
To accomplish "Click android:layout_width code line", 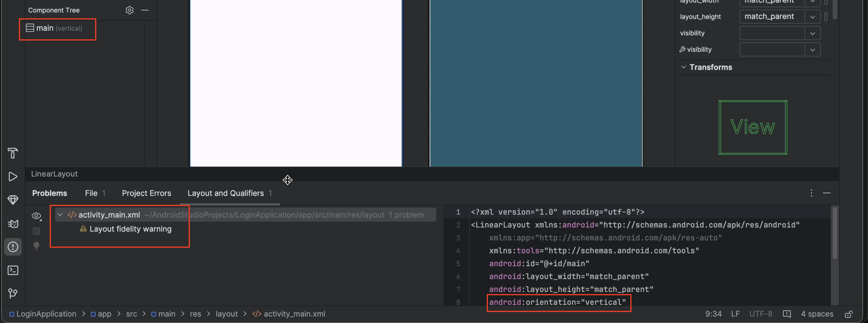I will click(569, 276).
